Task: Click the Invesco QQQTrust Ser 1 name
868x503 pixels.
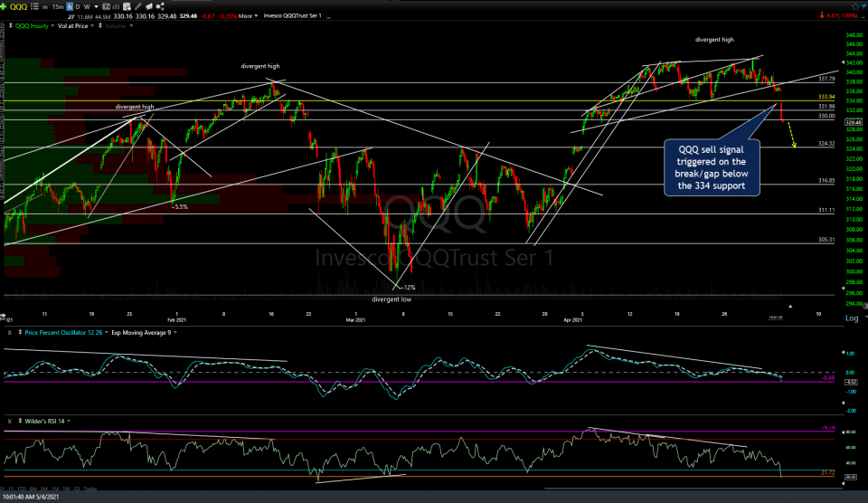Action: [292, 15]
